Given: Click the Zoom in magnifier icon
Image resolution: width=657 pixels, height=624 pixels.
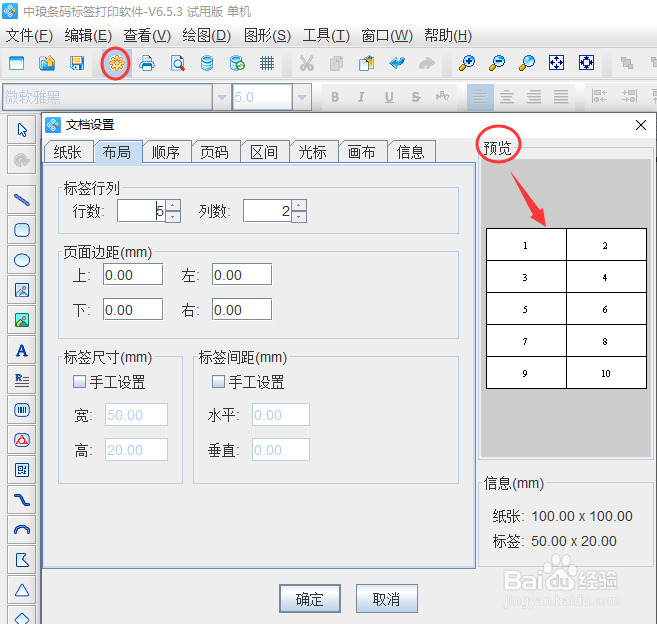Looking at the screenshot, I should pos(467,63).
